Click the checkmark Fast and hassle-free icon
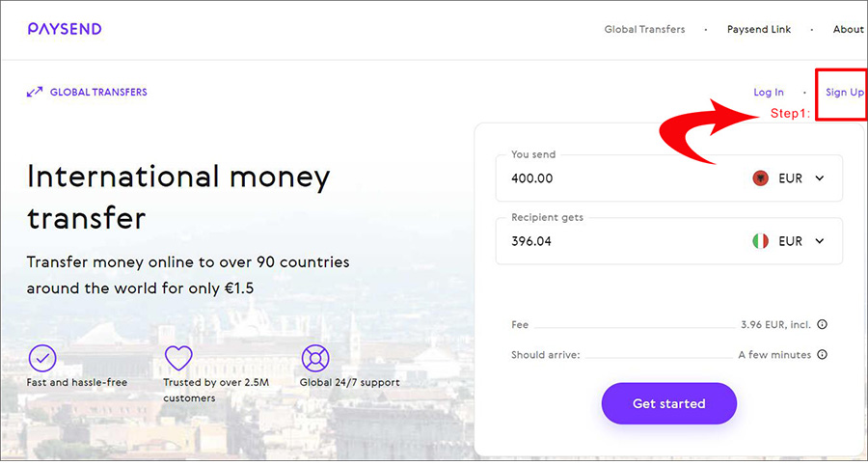This screenshot has height=465, width=868. [x=42, y=358]
